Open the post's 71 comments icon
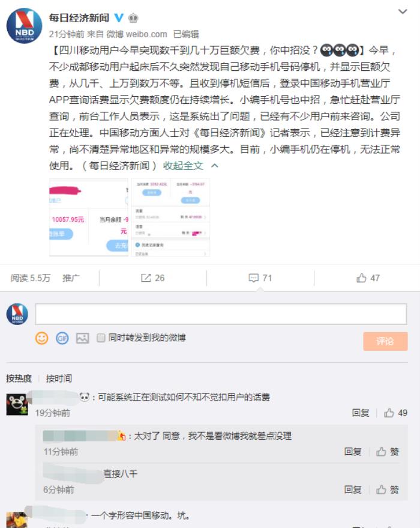The width and height of the screenshot is (420, 528). click(x=260, y=278)
